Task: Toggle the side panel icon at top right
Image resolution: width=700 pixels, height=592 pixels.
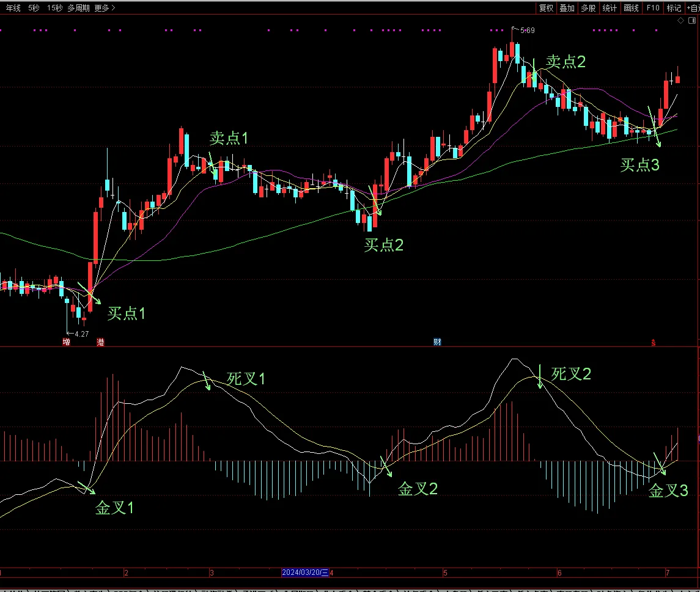Action: pyautogui.click(x=692, y=21)
